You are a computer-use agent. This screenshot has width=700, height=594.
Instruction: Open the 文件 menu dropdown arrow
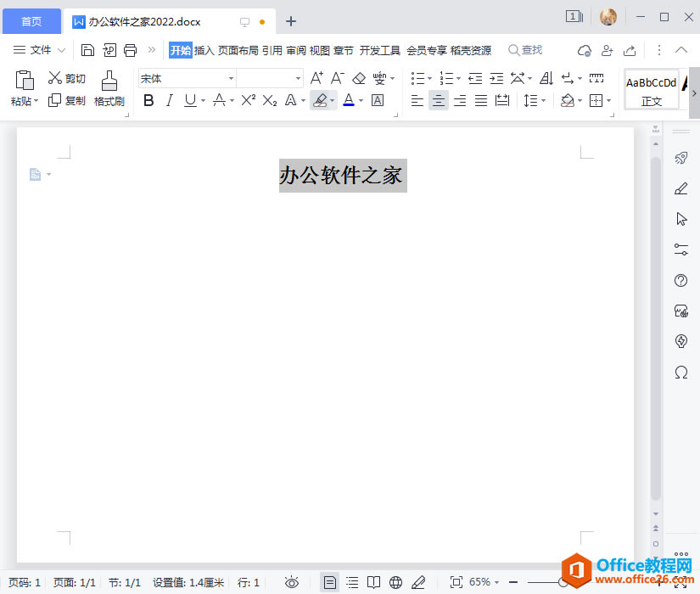click(x=61, y=50)
